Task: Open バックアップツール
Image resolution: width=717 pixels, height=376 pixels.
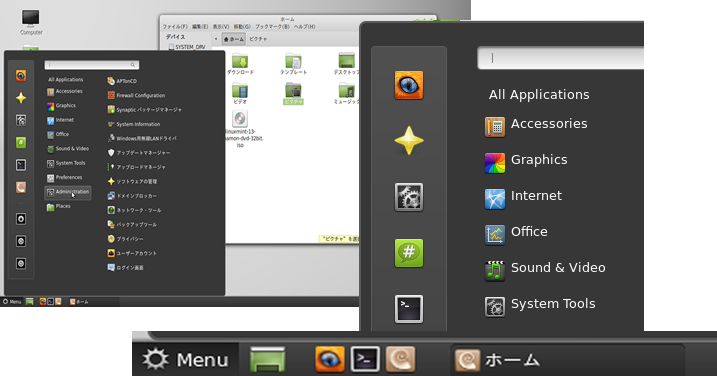Action: tap(132, 225)
